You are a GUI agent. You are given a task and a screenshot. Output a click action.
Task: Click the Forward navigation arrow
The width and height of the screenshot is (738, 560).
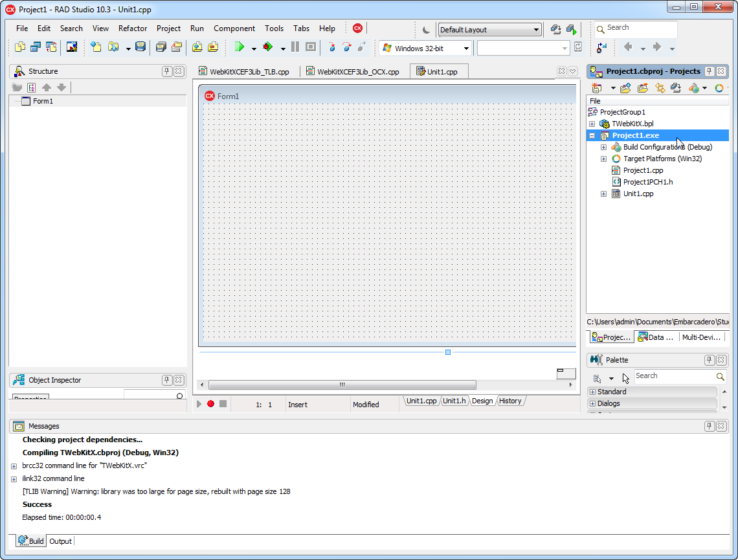(657, 47)
